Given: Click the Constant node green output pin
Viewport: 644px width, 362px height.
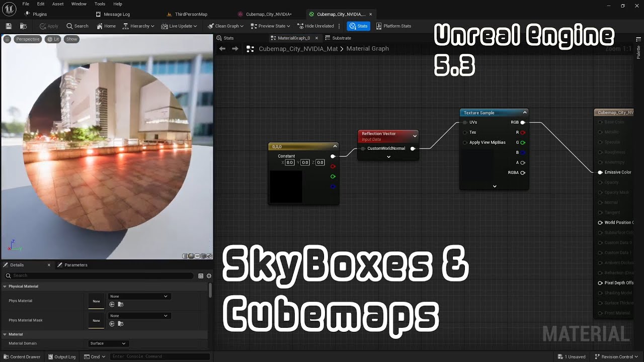Looking at the screenshot, I should pyautogui.click(x=333, y=176).
